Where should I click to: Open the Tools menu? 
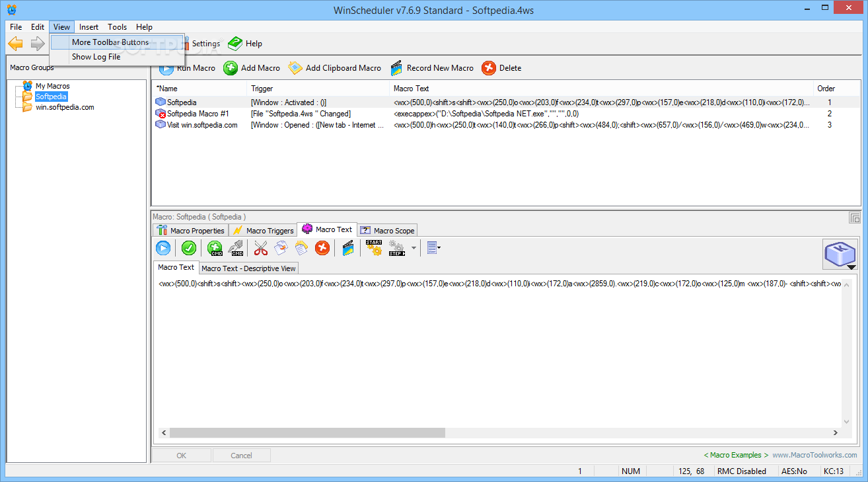(118, 27)
